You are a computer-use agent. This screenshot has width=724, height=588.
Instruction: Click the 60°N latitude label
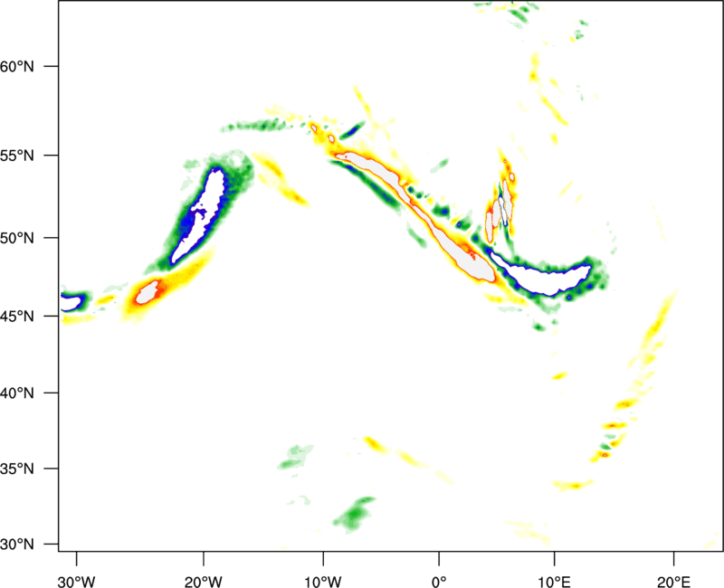tap(17, 66)
